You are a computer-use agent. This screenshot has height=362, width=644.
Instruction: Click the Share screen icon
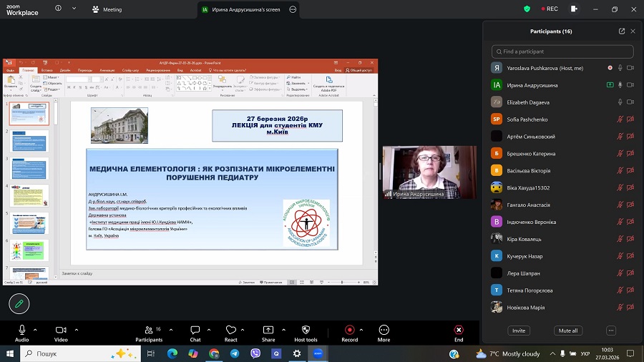[268, 330]
